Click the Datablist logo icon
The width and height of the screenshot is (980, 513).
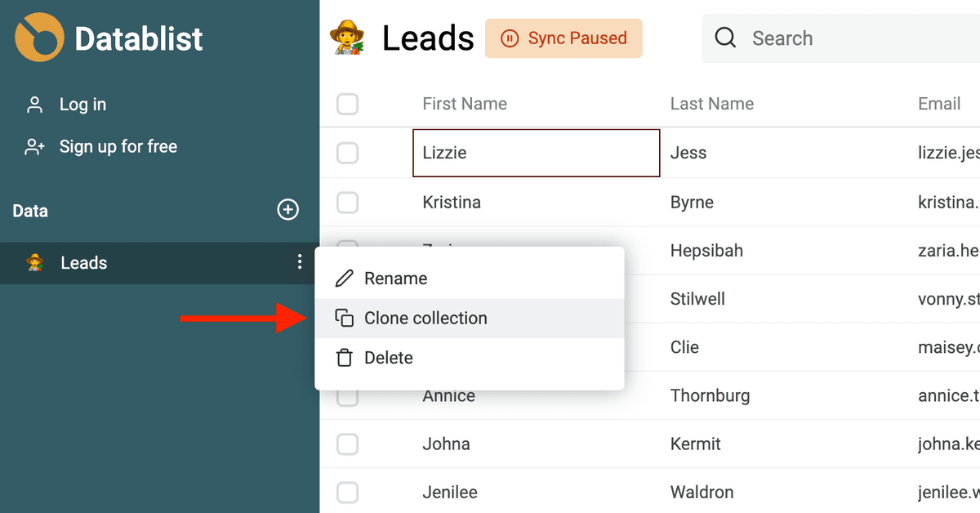click(x=39, y=38)
